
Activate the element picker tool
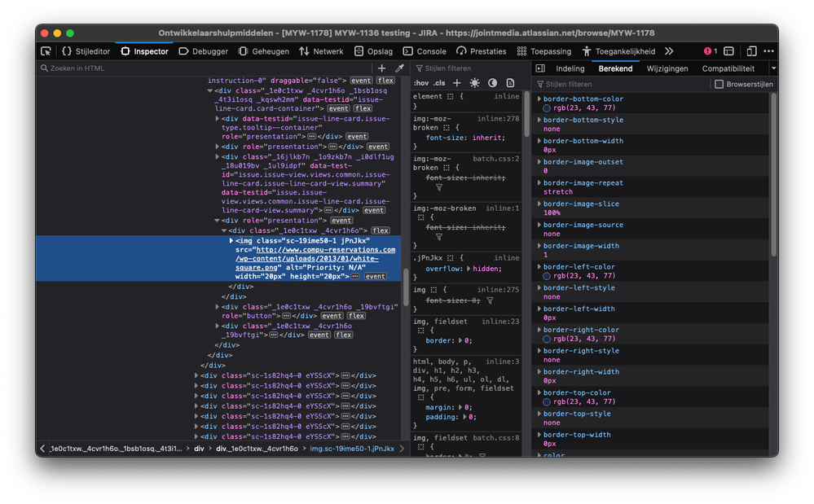pos(46,51)
